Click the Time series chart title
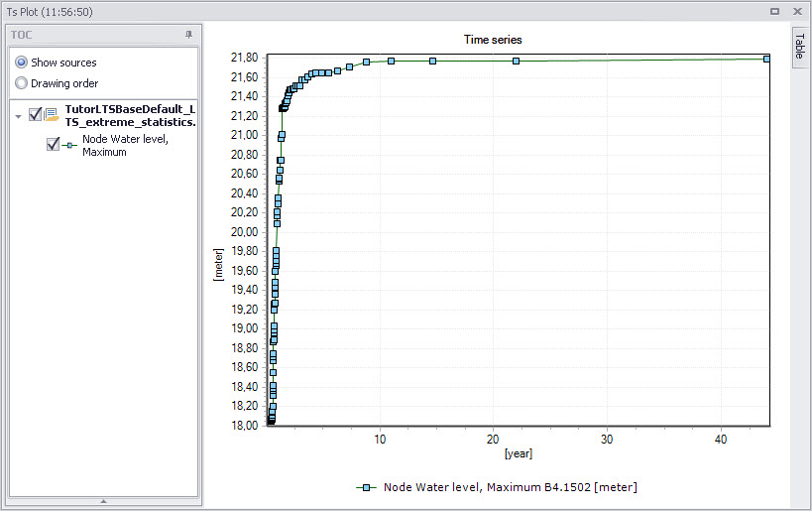The width and height of the screenshot is (812, 511). pos(493,40)
